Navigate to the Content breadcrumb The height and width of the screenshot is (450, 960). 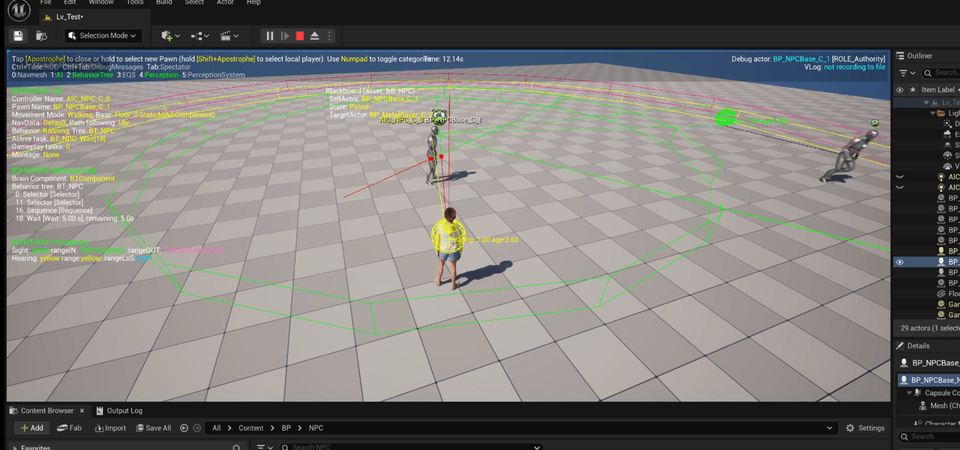point(251,428)
